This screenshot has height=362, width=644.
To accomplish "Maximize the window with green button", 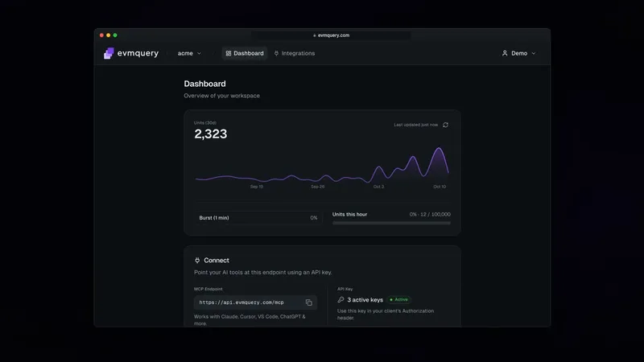I will tap(115, 35).
